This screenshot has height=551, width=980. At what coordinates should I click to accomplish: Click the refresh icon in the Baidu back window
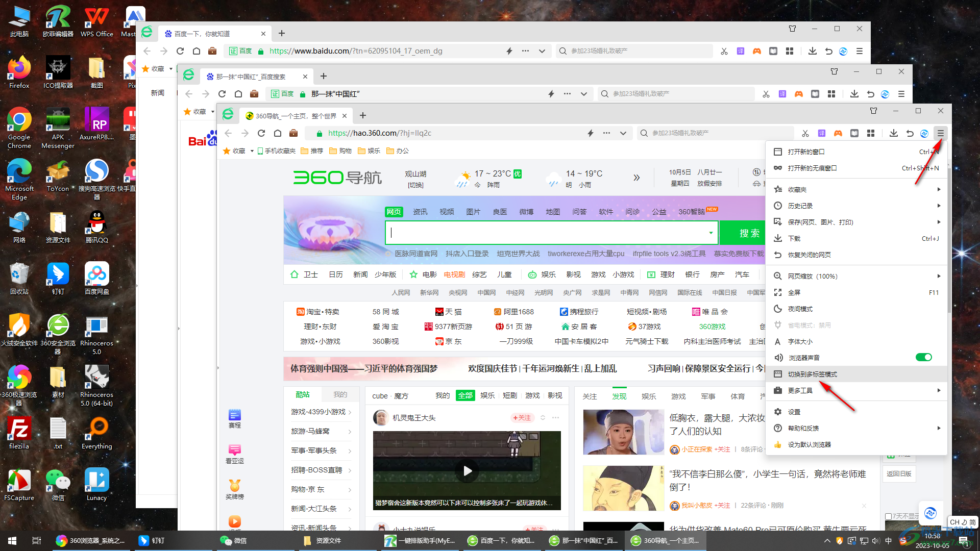(180, 51)
